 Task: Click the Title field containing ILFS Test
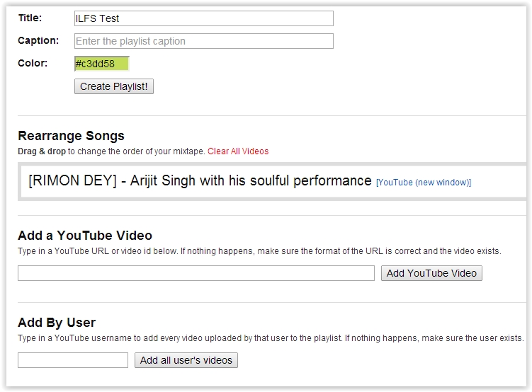[x=203, y=18]
